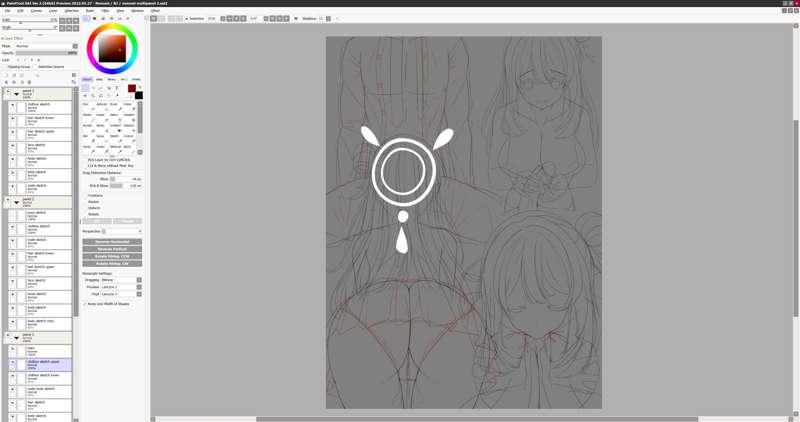Expand the Layer Effect section

[x=12, y=38]
